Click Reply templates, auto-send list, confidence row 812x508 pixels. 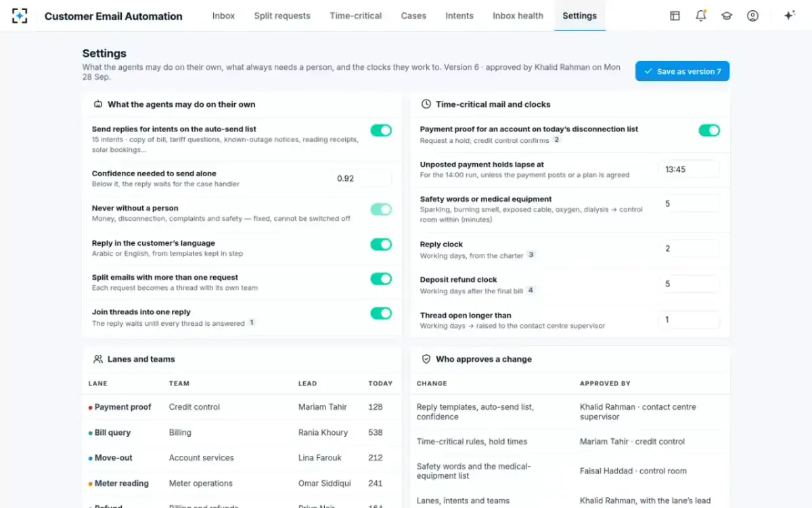pyautogui.click(x=570, y=412)
